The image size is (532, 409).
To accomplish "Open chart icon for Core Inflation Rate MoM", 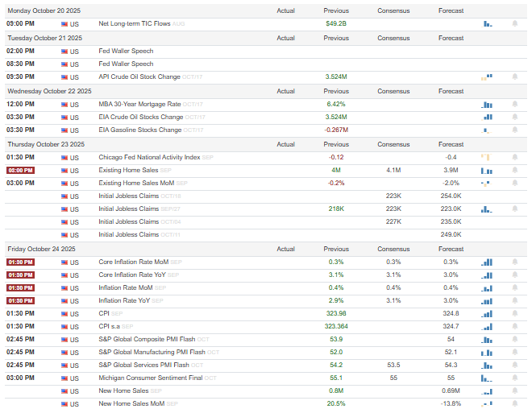I will point(487,262).
